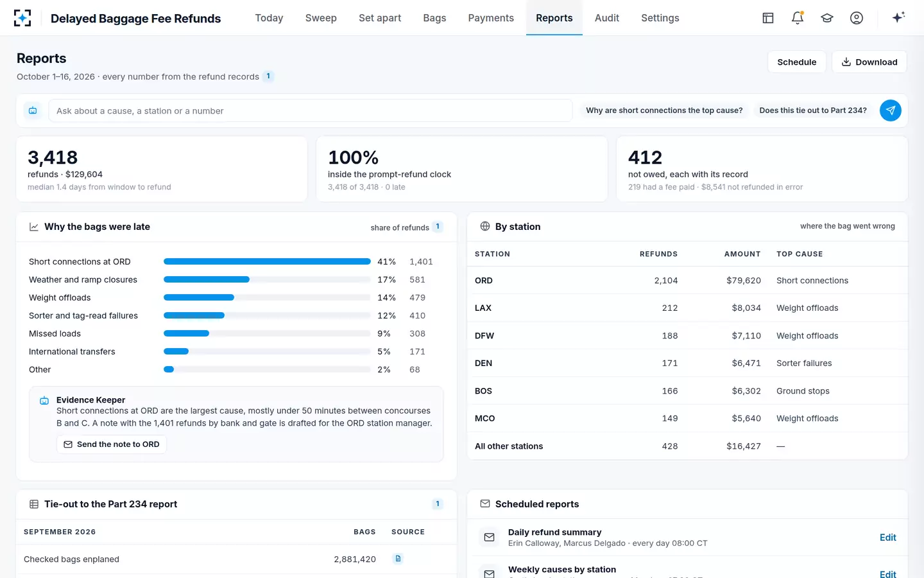Click the Weather and ramp closures bar
The width and height of the screenshot is (924, 578).
[207, 279]
